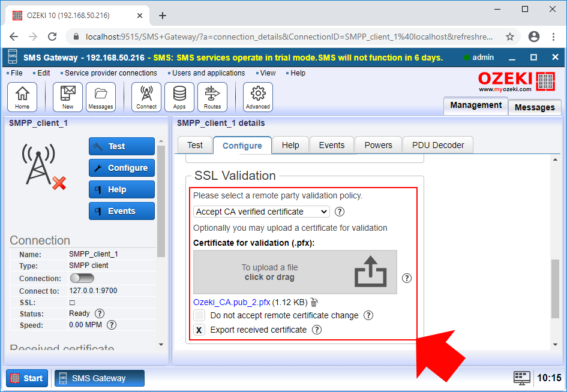This screenshot has width=567, height=392.
Task: Click the New message toolbar icon
Action: click(68, 97)
